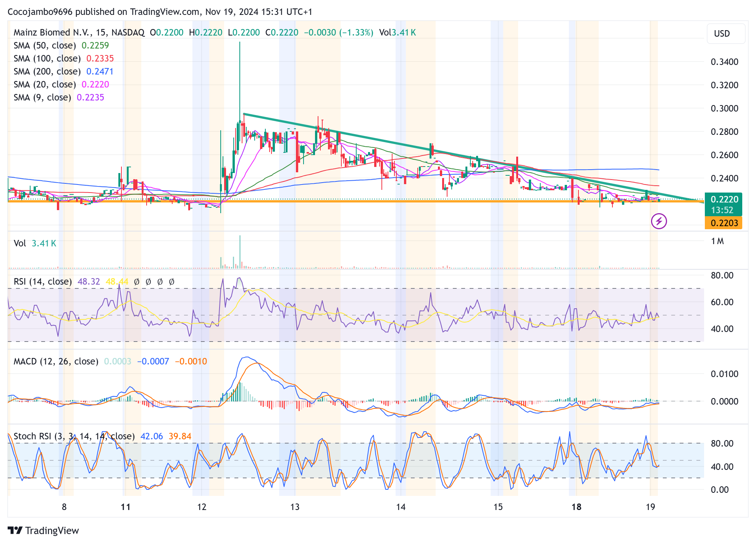This screenshot has width=756, height=544.
Task: Click the MACD value -0.0007
Action: pos(153,361)
